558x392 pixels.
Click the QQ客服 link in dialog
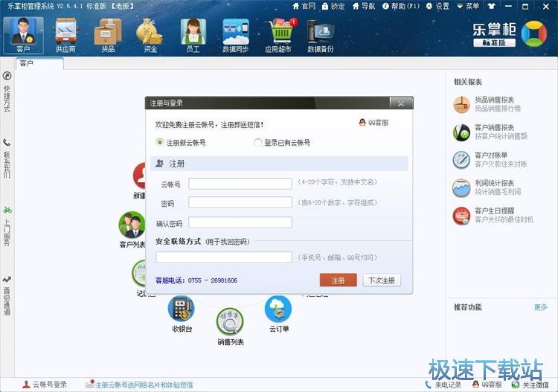[373, 123]
